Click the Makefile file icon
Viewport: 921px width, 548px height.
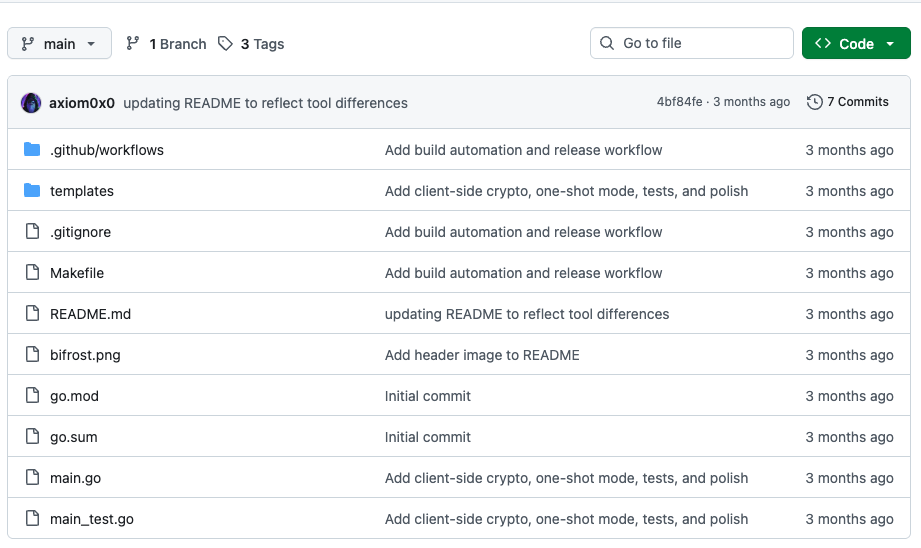[32, 273]
